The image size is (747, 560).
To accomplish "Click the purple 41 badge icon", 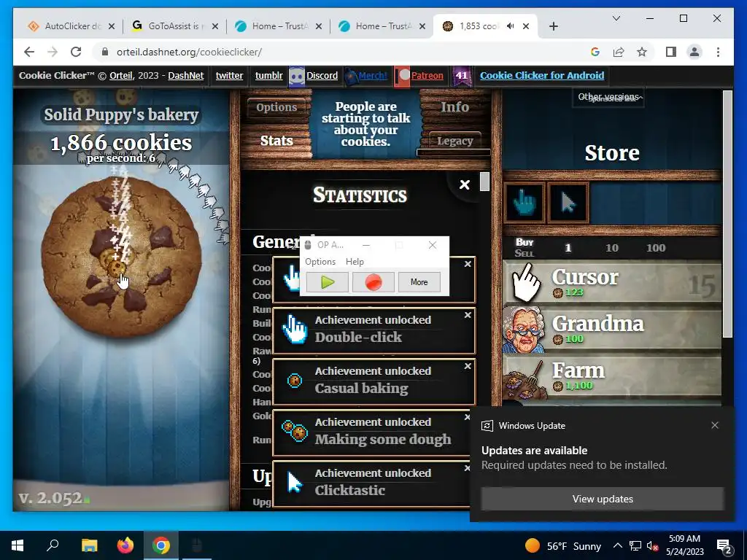I will [462, 76].
